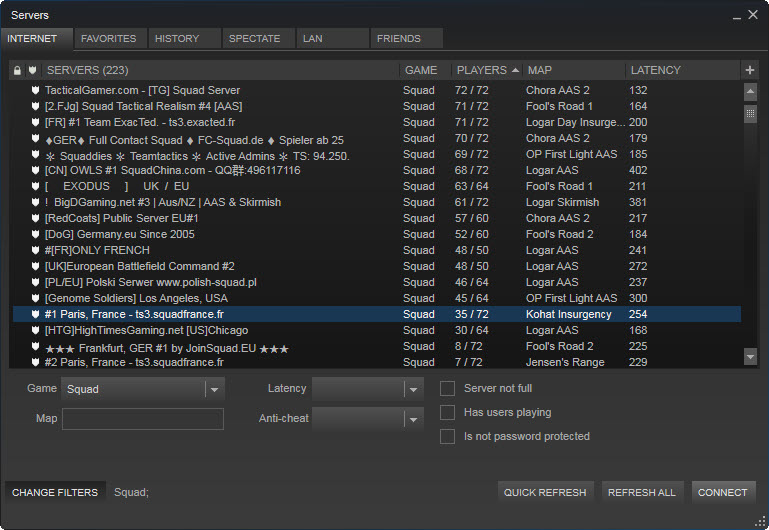Click the lock icon column header
This screenshot has height=530, width=769.
pos(17,71)
